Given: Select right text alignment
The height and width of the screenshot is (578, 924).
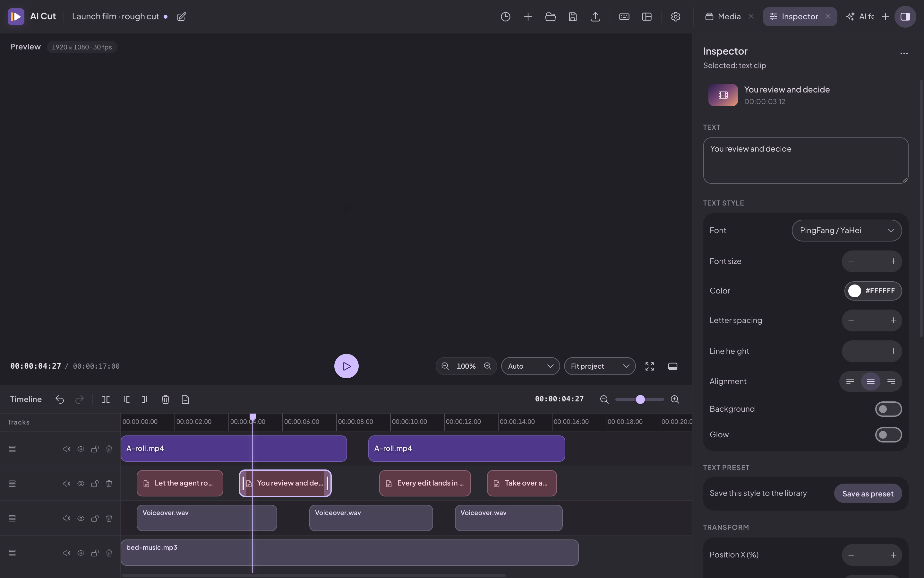Looking at the screenshot, I should (891, 381).
